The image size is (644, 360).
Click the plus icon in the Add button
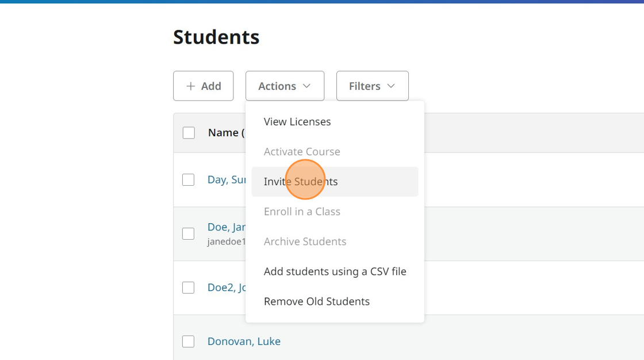(x=190, y=85)
